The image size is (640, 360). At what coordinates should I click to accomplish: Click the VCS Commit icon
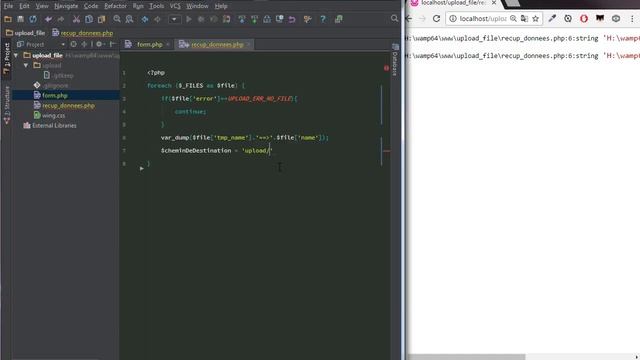pyautogui.click(x=254, y=19)
